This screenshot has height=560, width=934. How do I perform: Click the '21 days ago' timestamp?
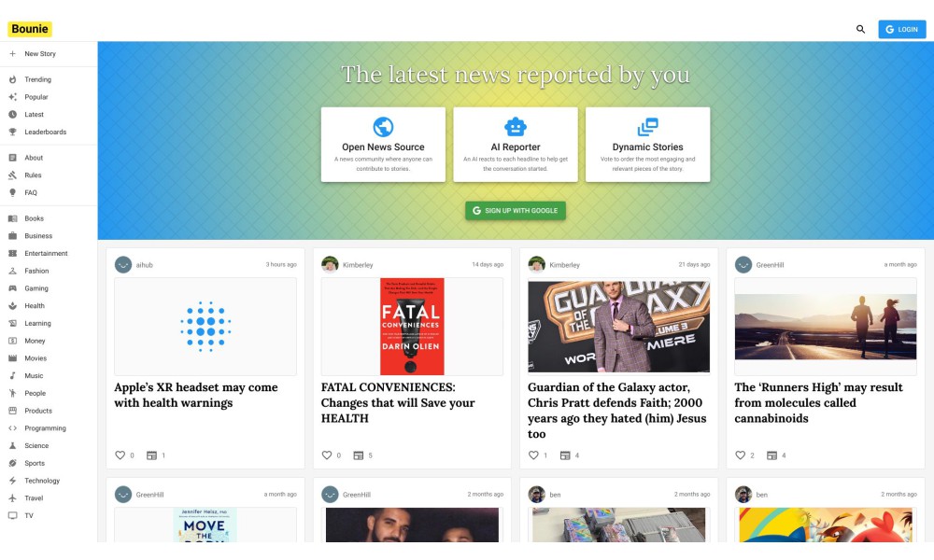pos(695,264)
